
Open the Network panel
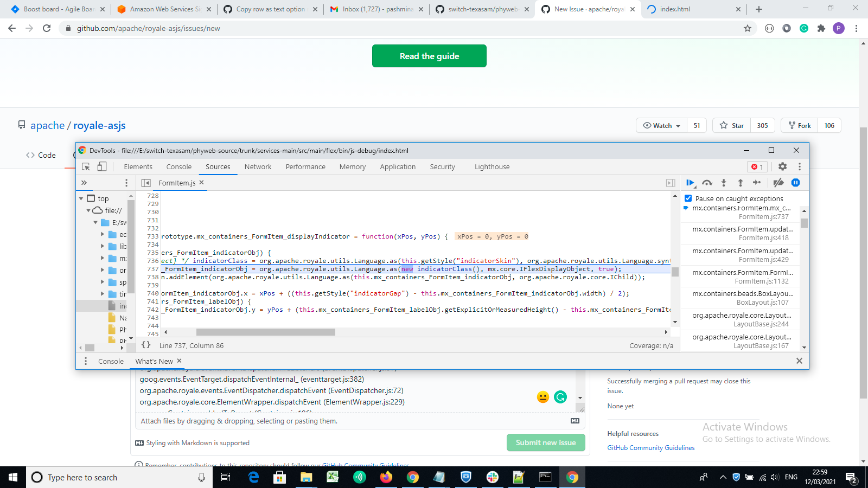pos(258,166)
